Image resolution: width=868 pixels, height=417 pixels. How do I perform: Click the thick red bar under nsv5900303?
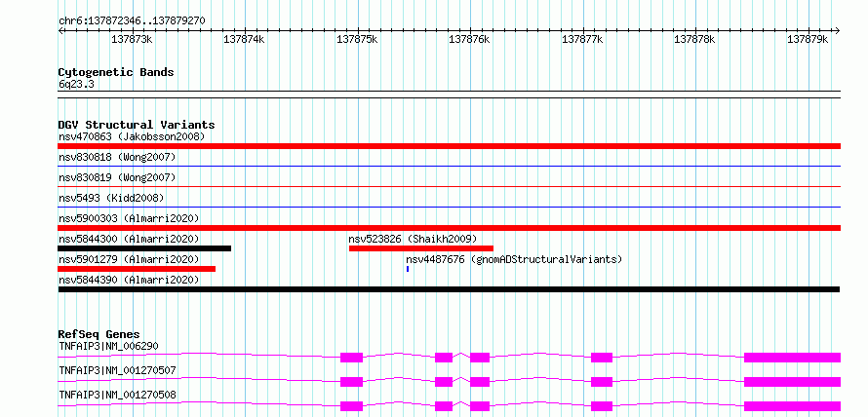(449, 228)
